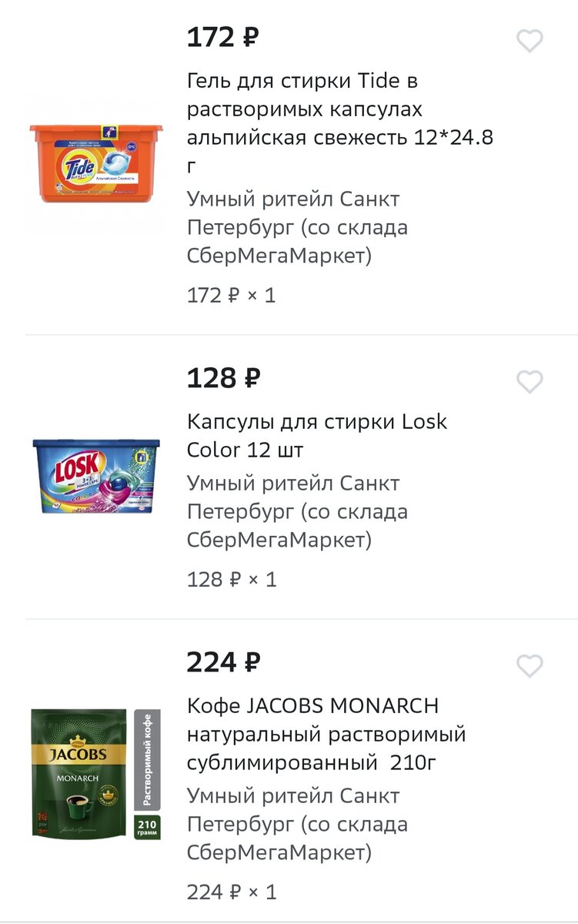Open the Умный ритейл seller info under Losk
Viewport: 578px width, 924px height.
[298, 512]
